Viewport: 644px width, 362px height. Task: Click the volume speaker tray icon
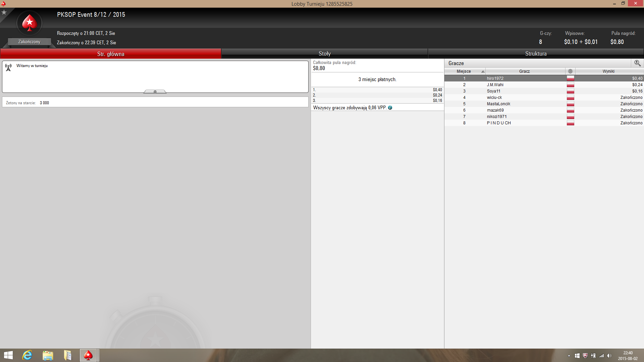tap(609, 356)
